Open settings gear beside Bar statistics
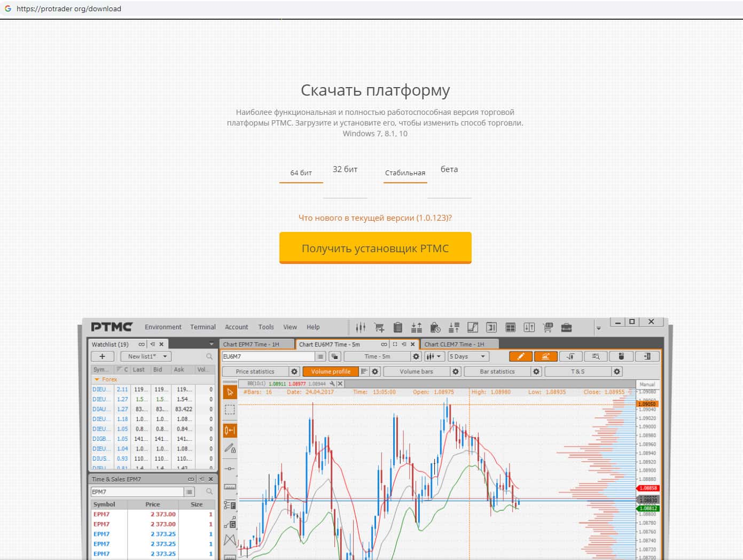Screen dimensions: 743x560 (536, 371)
